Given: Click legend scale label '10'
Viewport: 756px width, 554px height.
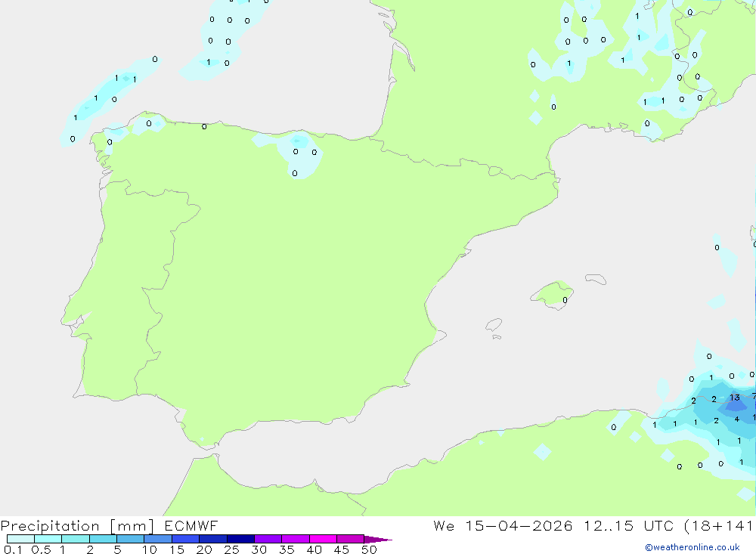Looking at the screenshot, I should 149,549.
